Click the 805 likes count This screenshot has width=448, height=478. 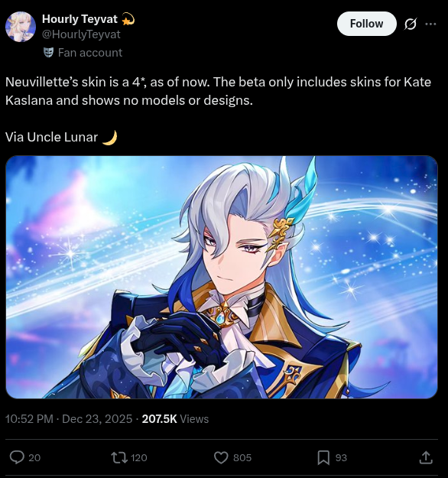pos(242,457)
